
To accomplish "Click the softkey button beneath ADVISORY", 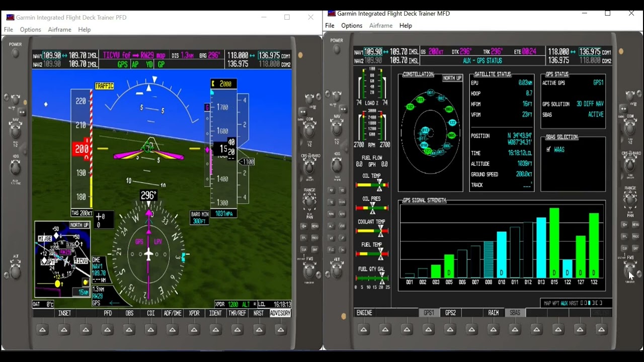I will tap(281, 330).
